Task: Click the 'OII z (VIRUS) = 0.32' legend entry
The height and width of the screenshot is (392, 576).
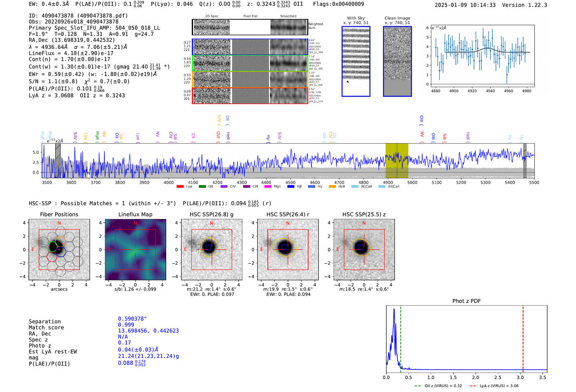Action: click(x=438, y=386)
